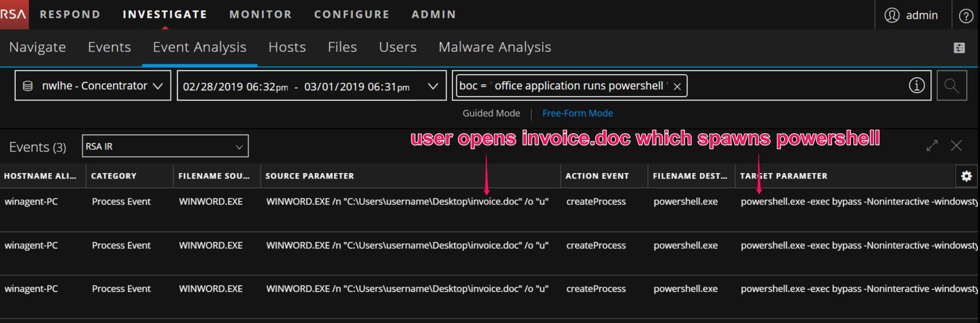Switch to Free-Form Mode
The image size is (980, 323).
click(x=577, y=113)
